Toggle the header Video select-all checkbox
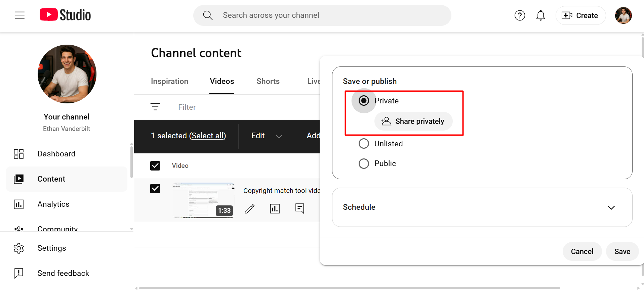The width and height of the screenshot is (644, 290). pos(155,165)
